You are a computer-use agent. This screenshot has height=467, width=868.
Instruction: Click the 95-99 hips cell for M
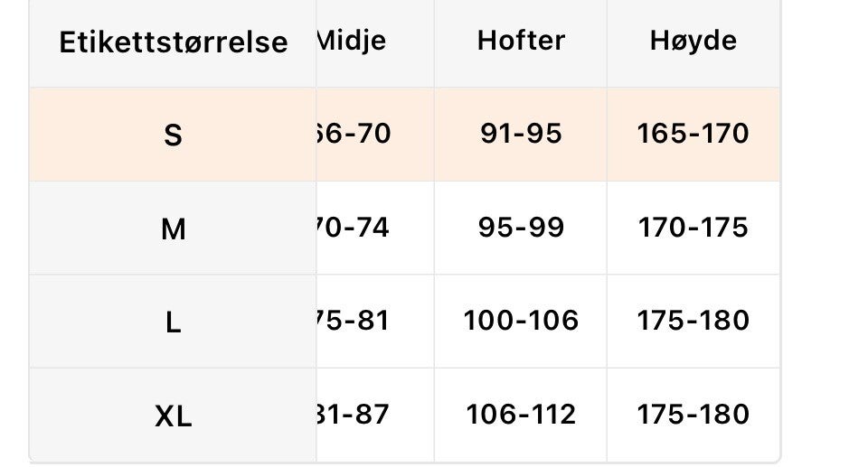521,228
